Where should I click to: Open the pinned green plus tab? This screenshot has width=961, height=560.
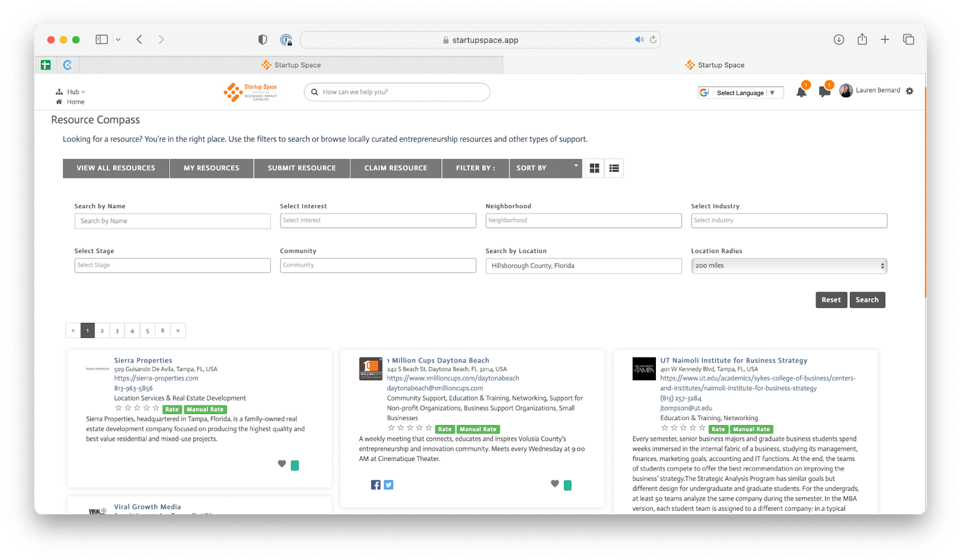[46, 65]
